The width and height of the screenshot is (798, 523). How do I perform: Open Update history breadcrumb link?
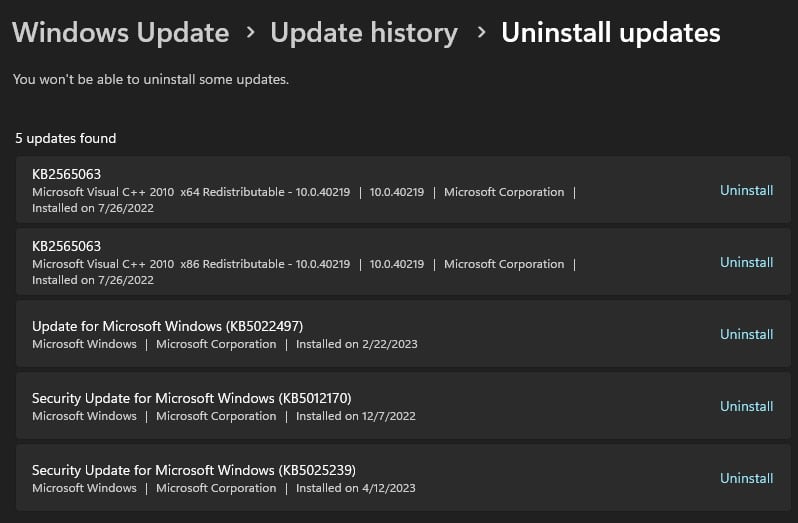[x=364, y=33]
